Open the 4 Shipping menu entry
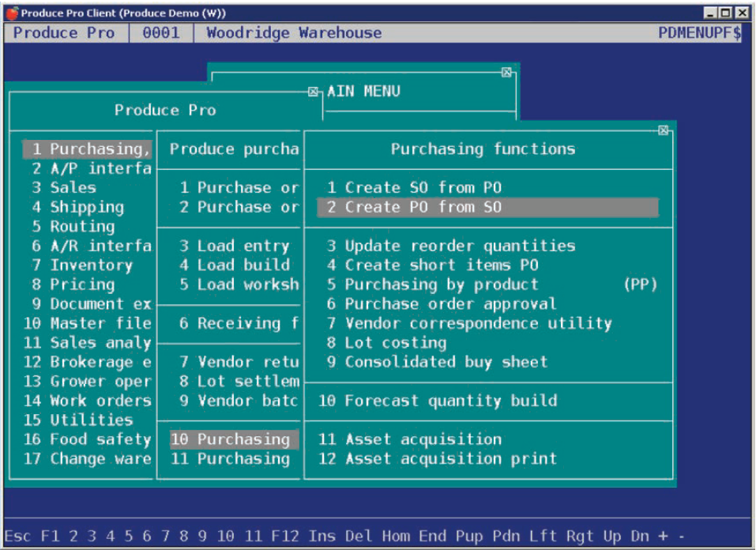The width and height of the screenshot is (756, 550). 78,207
